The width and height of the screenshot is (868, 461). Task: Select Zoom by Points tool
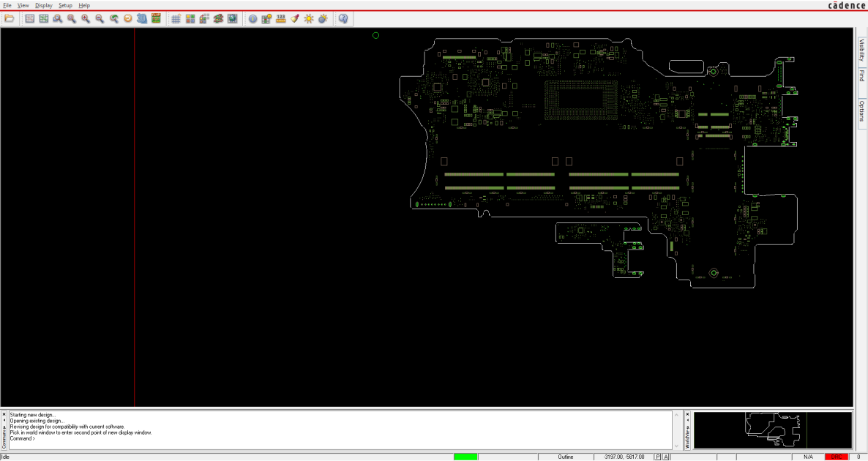58,18
